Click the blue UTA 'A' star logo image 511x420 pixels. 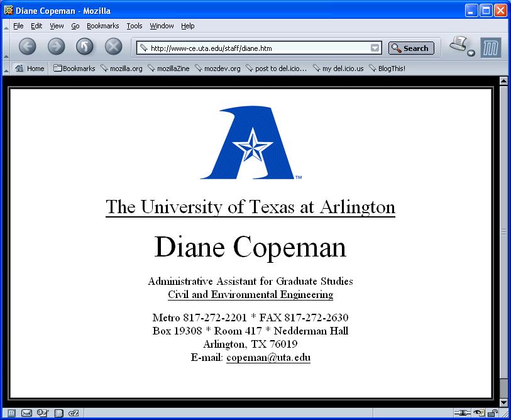click(x=250, y=143)
